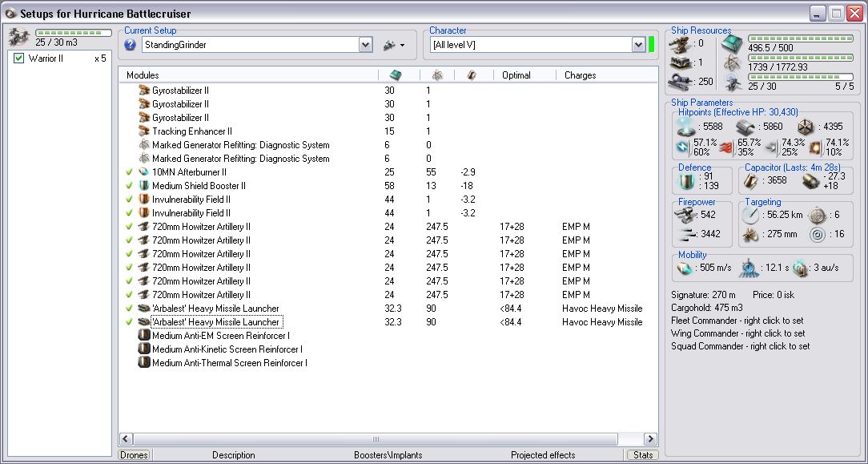Select the second Marked Generator Refitting row
Image resolution: width=868 pixels, height=464 pixels.
[388, 159]
